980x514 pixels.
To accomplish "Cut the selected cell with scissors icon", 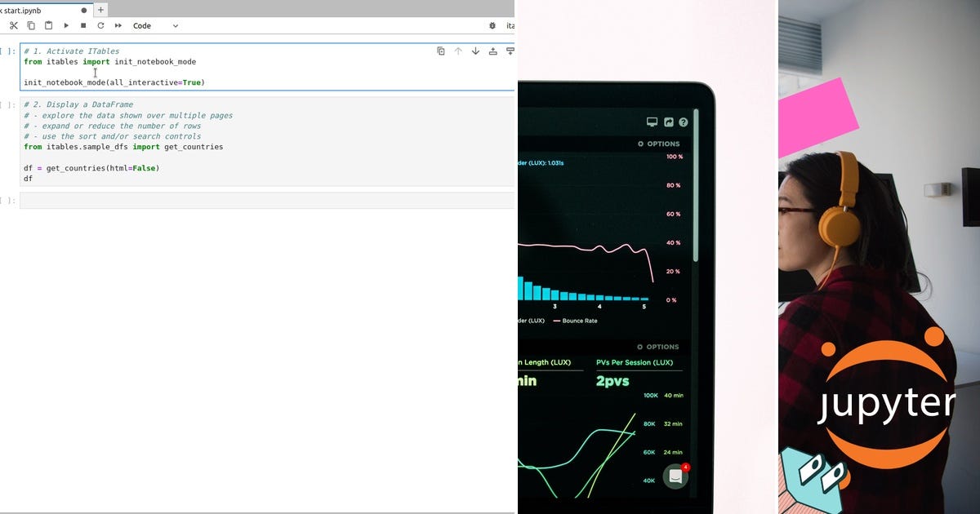I will [14, 26].
